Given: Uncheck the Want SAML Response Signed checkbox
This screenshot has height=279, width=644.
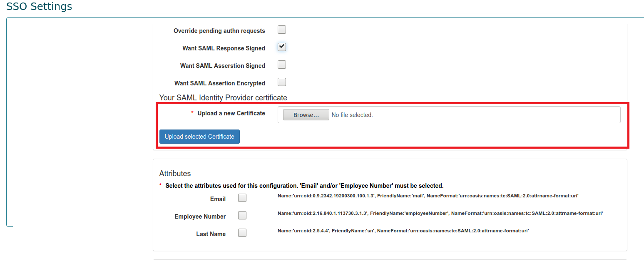Looking at the screenshot, I should pos(282,47).
